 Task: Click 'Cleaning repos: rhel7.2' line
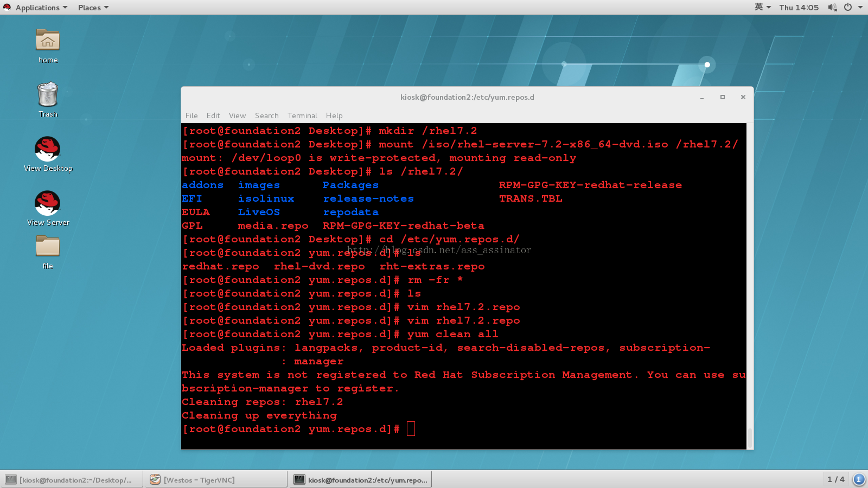[x=263, y=402]
